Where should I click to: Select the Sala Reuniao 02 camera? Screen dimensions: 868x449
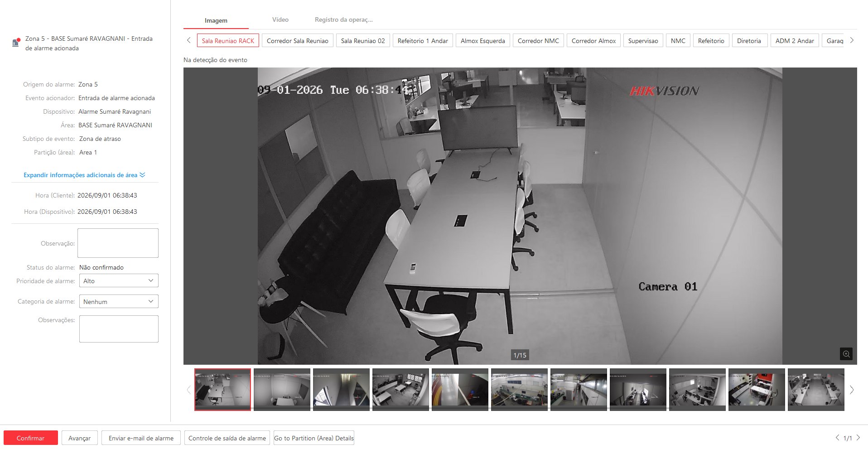pyautogui.click(x=363, y=41)
